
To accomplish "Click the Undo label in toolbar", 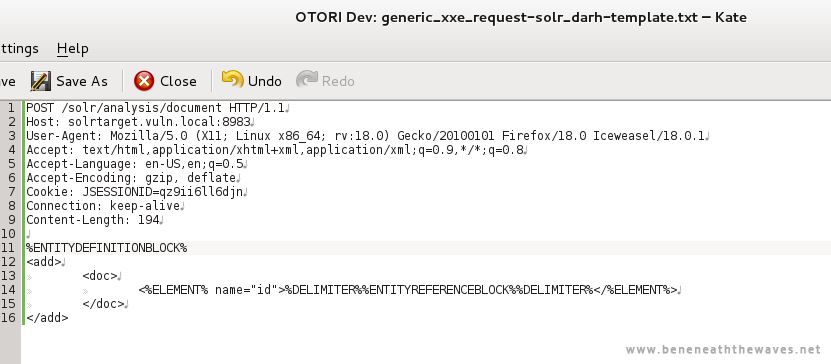I will tap(264, 81).
